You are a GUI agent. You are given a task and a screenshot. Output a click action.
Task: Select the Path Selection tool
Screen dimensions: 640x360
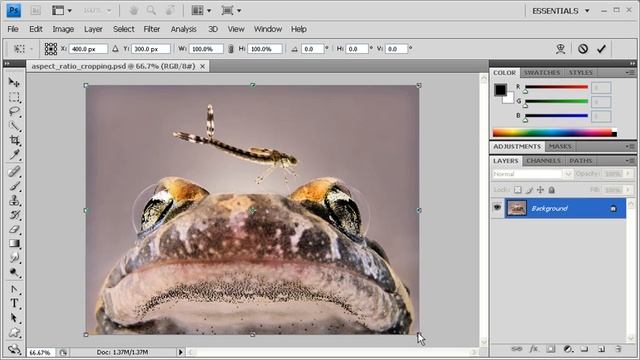point(14,318)
